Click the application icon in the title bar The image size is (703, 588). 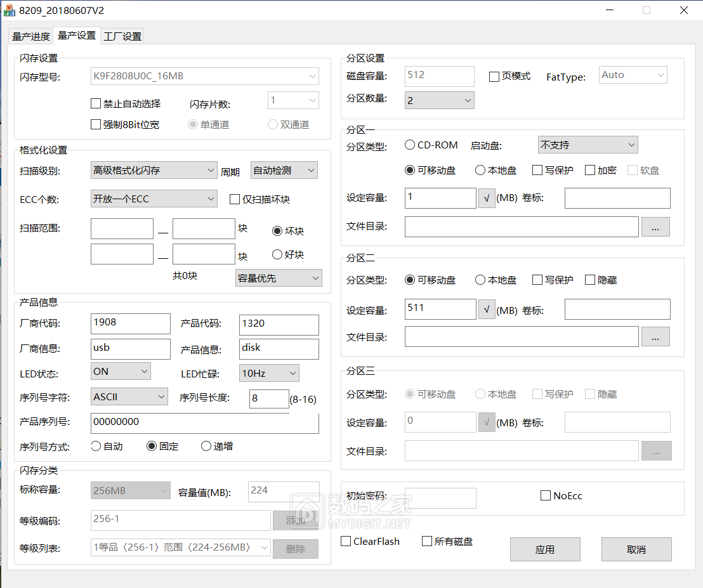click(9, 10)
